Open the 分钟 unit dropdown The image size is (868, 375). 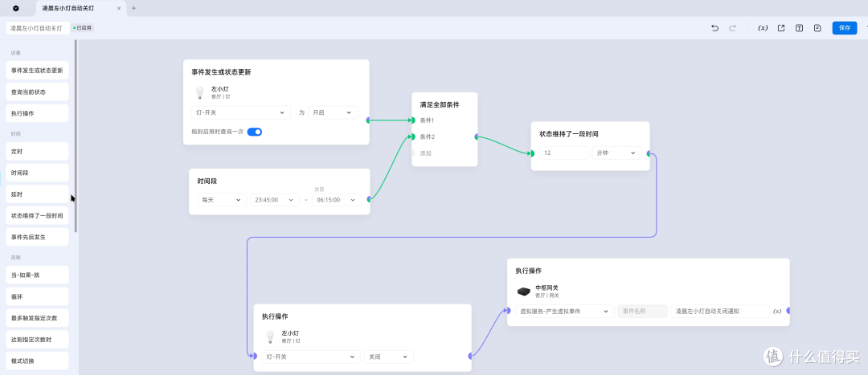point(616,153)
